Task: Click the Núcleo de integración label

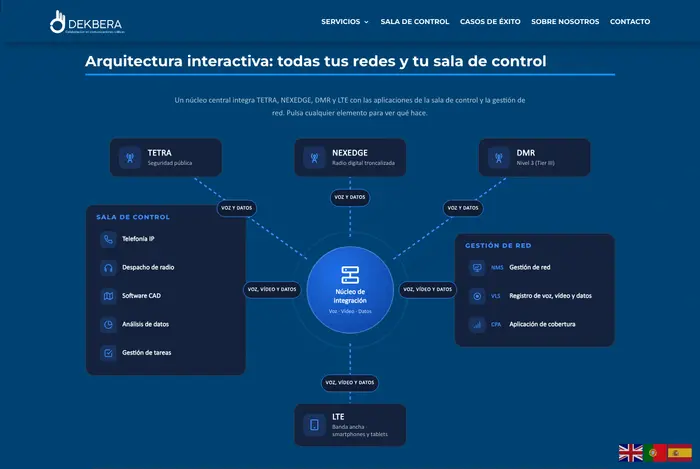Action: click(350, 296)
